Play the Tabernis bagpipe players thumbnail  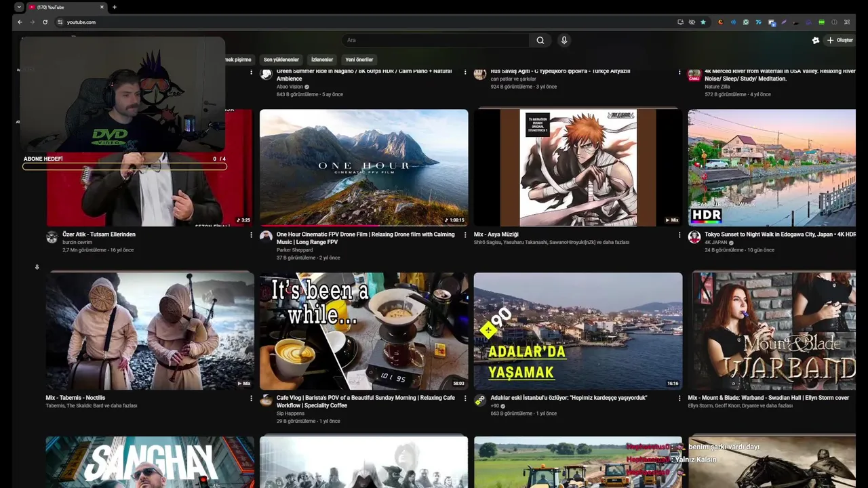[150, 331]
